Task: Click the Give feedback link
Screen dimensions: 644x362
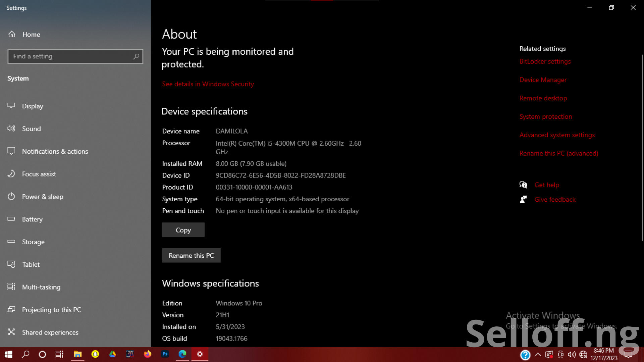Action: tap(555, 200)
